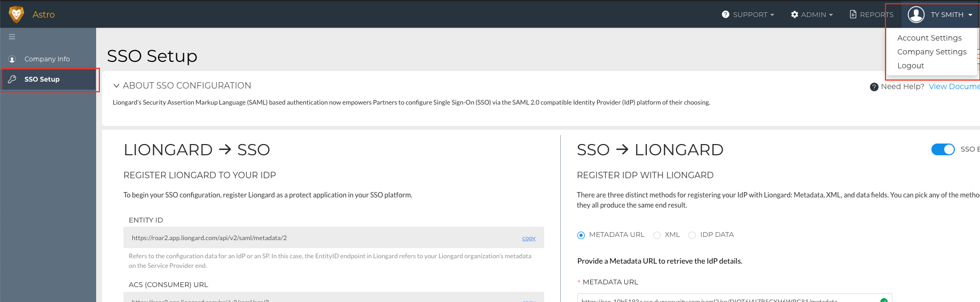Open the Support dropdown menu
Image resolution: width=980 pixels, height=302 pixels.
tap(748, 14)
